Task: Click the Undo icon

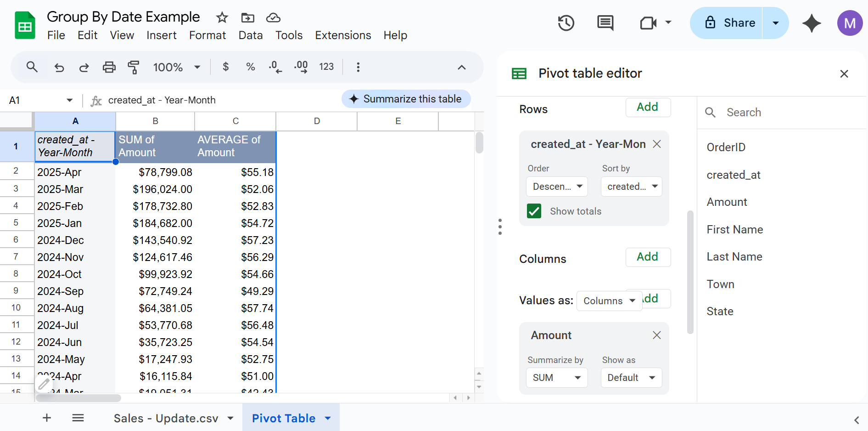Action: [59, 67]
